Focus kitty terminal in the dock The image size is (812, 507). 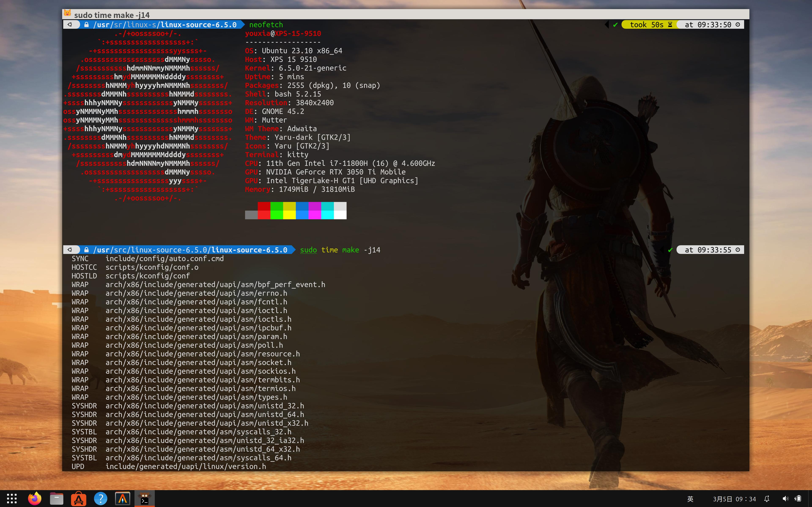coord(145,499)
